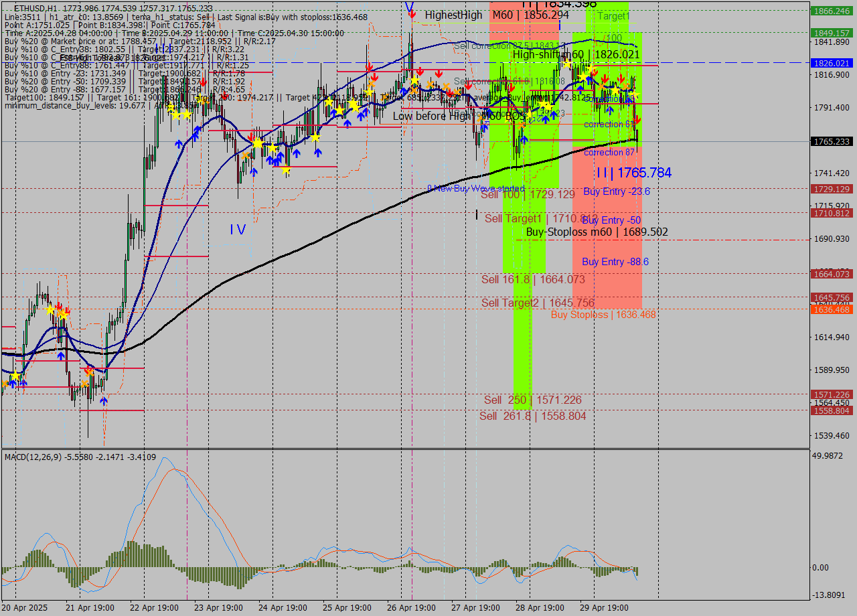Select the blue 1826.021 price axis tag
This screenshot has height=616, width=857.
831,63
